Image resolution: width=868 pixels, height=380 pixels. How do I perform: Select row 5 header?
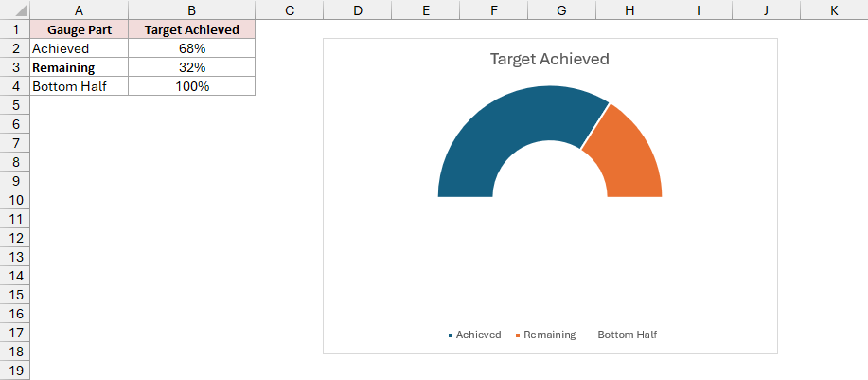15,105
